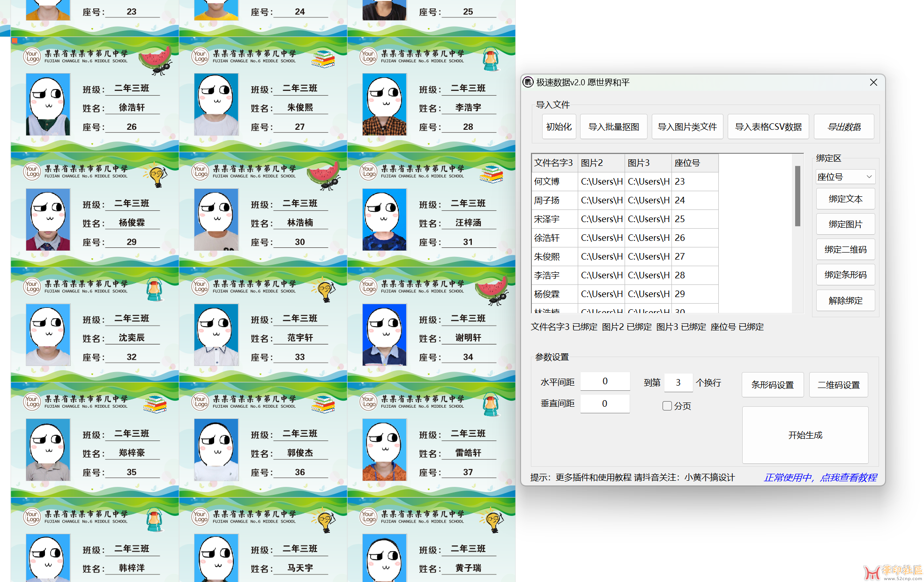Viewport: 924px width, 582px height.
Task: Click 解除绑定 button
Action: coord(845,300)
